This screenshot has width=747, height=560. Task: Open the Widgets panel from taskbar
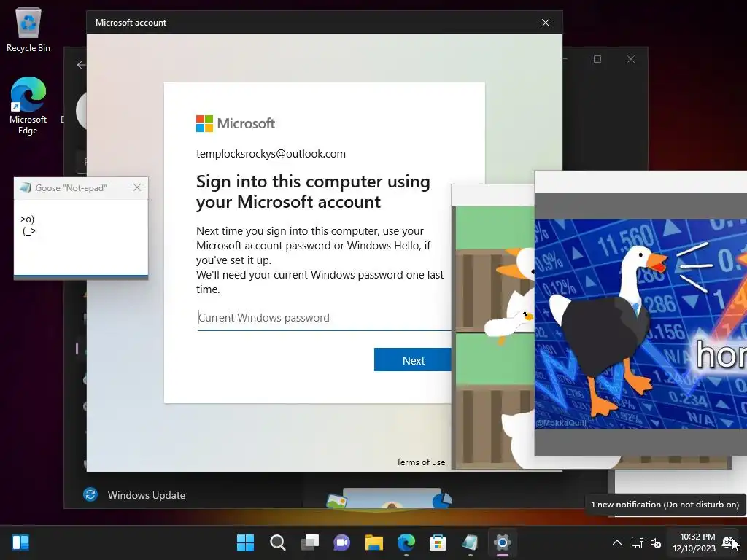pos(20,542)
